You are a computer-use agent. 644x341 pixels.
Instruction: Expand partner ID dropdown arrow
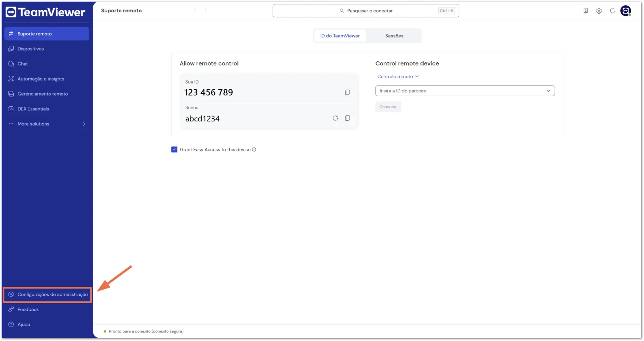[548, 91]
